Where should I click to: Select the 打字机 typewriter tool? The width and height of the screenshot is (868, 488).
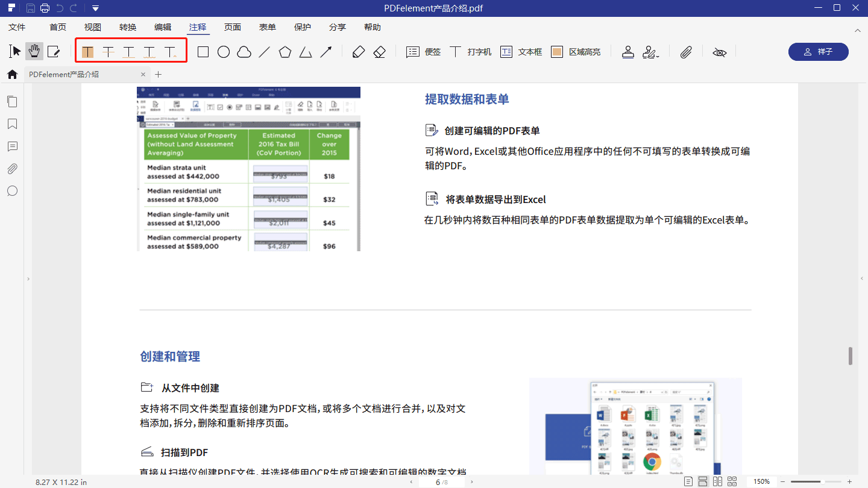pos(470,52)
